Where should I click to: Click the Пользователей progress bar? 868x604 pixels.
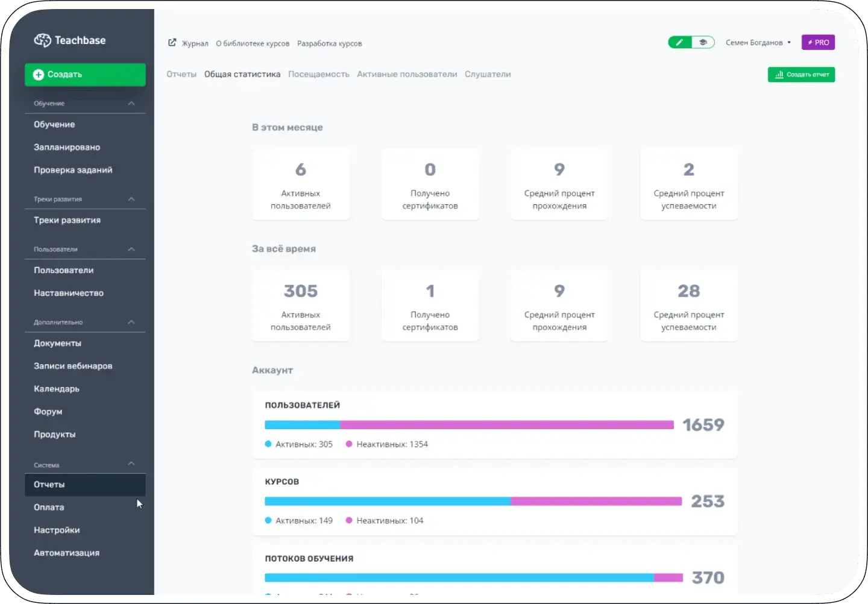469,425
